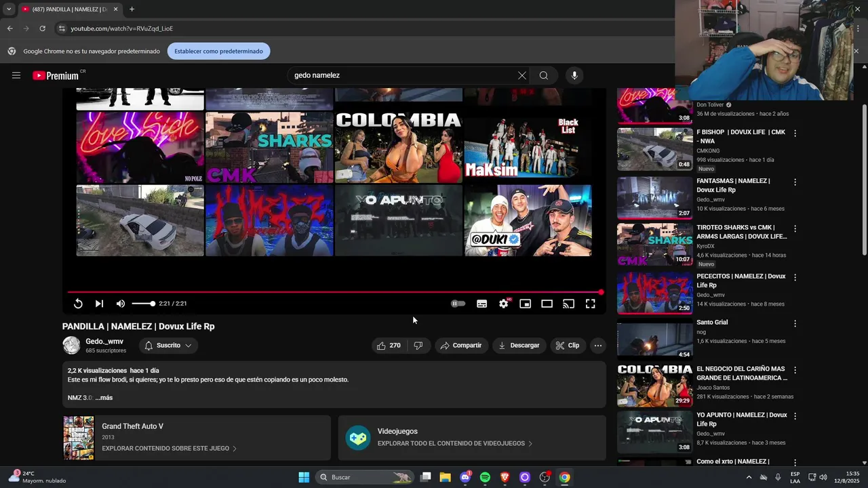This screenshot has width=868, height=488.
Task: Open the Gedo._wmv channel name link
Action: pyautogui.click(x=104, y=342)
